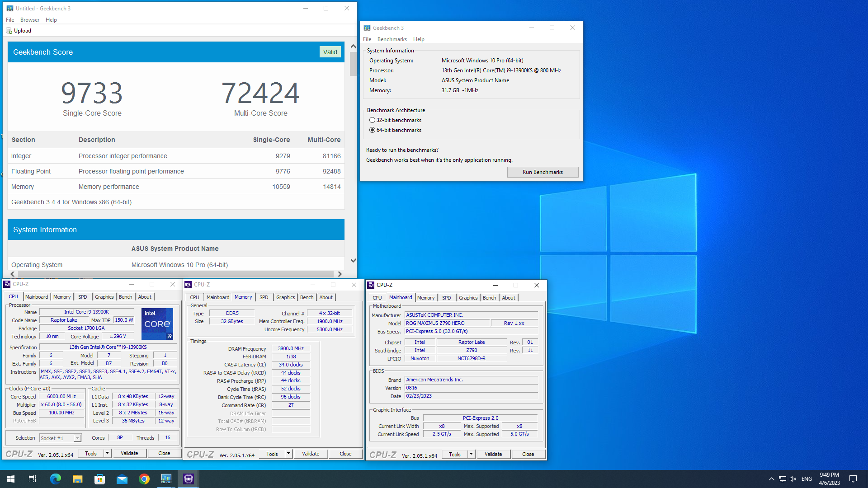Open Benchmarks menu in Geekbench 3 window
This screenshot has height=488, width=868.
pos(392,39)
